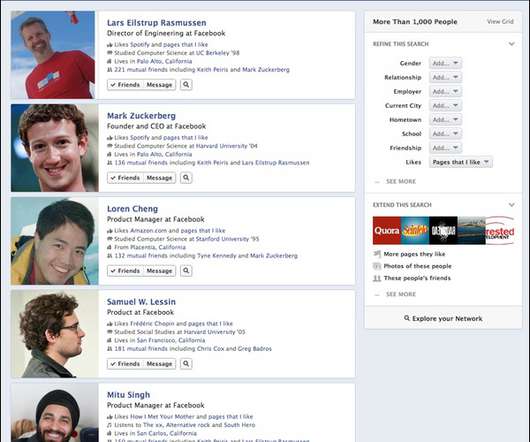Expand See More under Refine This Search
The height and width of the screenshot is (442, 530).
[x=401, y=181]
